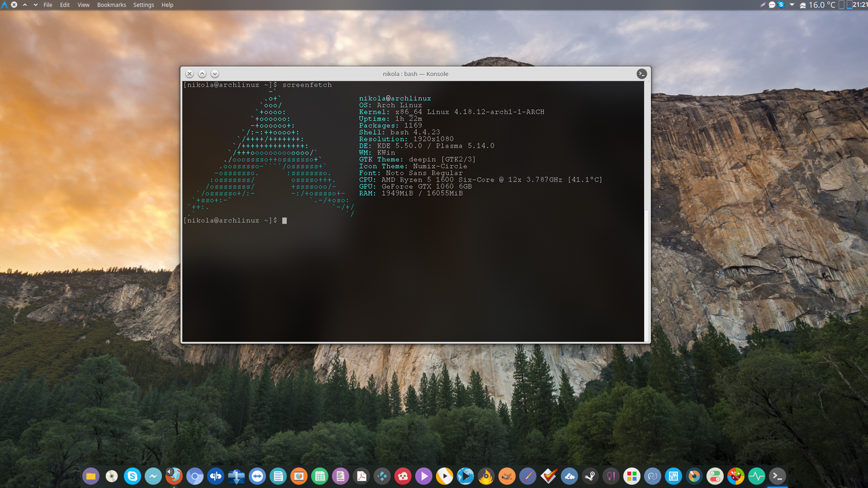
Task: Launch Chromium from the dock
Action: tap(195, 476)
